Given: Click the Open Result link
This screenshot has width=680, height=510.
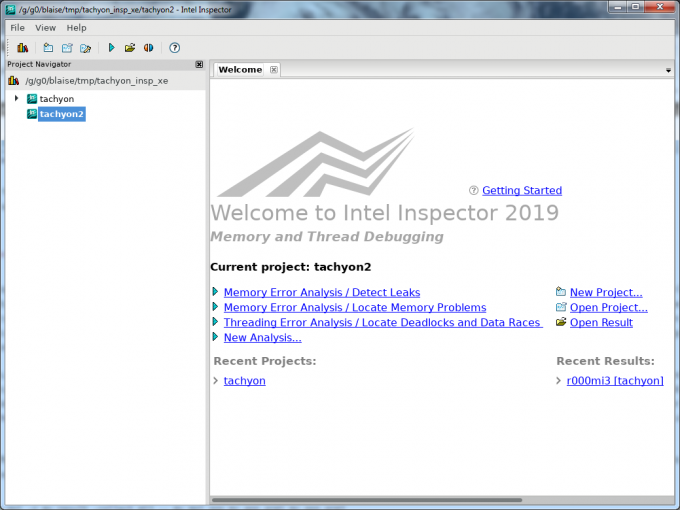Looking at the screenshot, I should click(x=601, y=323).
